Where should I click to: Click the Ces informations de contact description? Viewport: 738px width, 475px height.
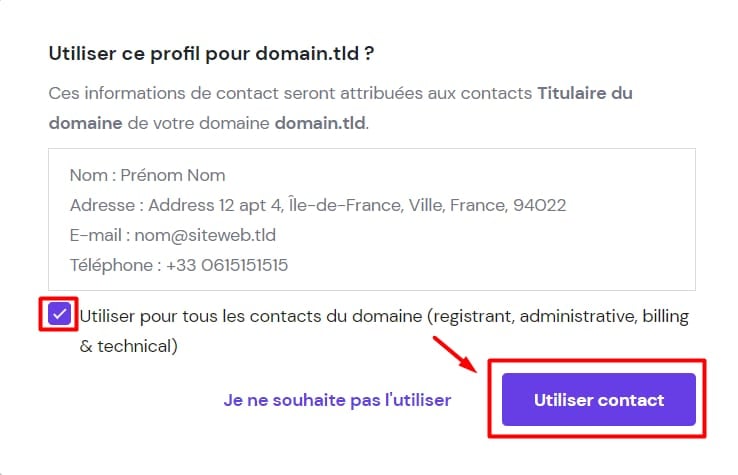pos(290,94)
